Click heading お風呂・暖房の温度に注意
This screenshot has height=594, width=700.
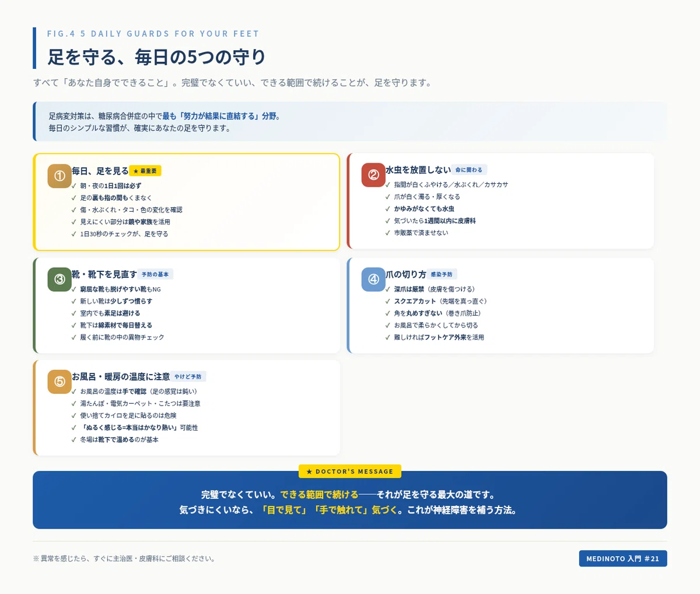(x=121, y=377)
